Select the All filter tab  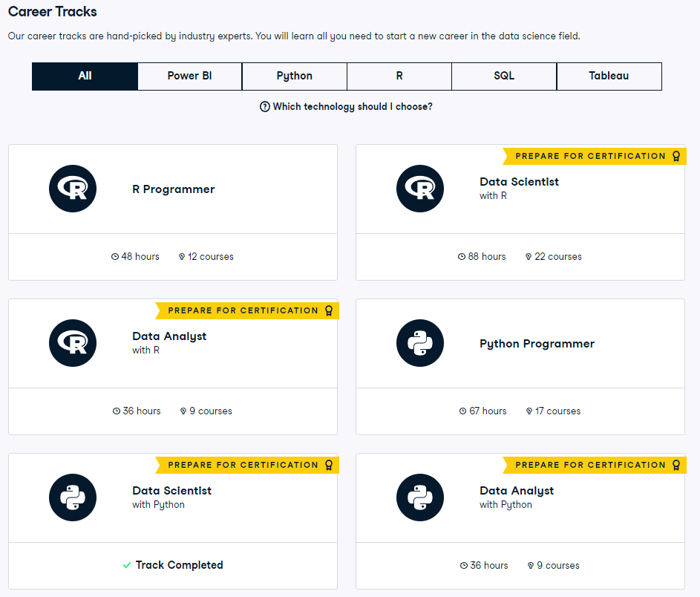[x=85, y=76]
